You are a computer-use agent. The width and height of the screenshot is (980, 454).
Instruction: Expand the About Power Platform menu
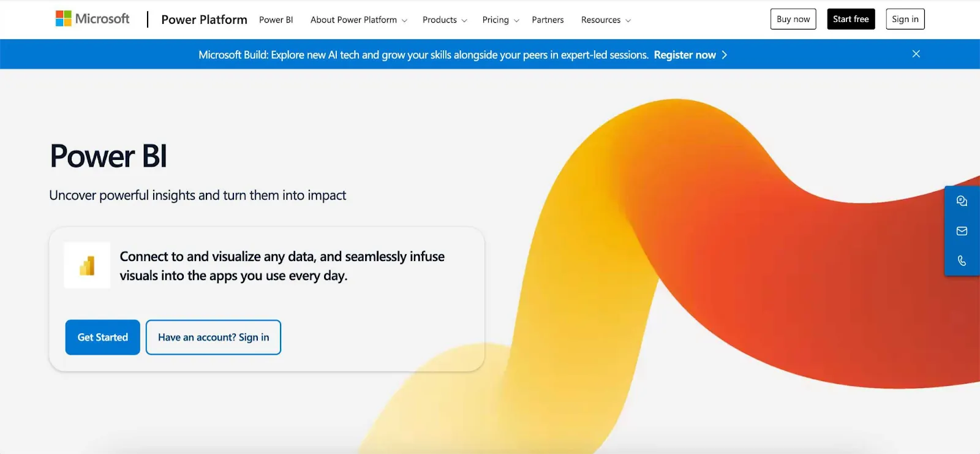358,20
